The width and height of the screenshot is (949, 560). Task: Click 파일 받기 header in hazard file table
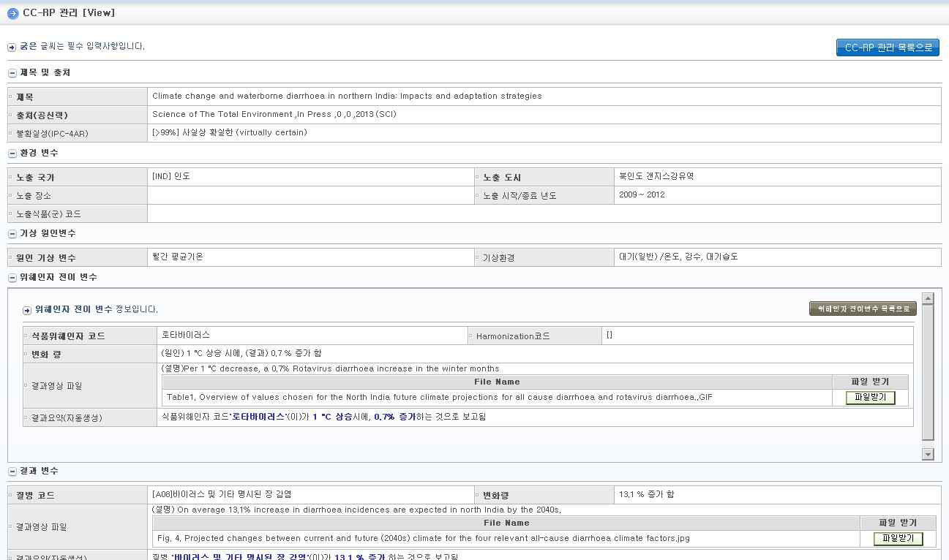point(870,382)
